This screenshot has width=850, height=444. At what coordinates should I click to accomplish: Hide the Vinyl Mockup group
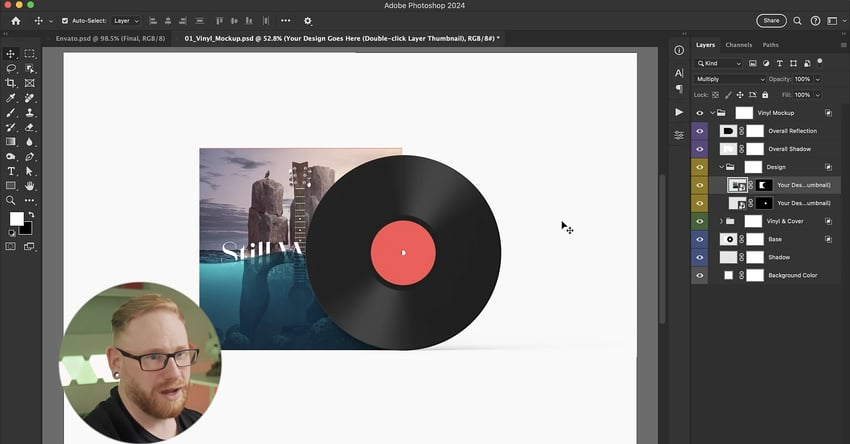point(699,113)
